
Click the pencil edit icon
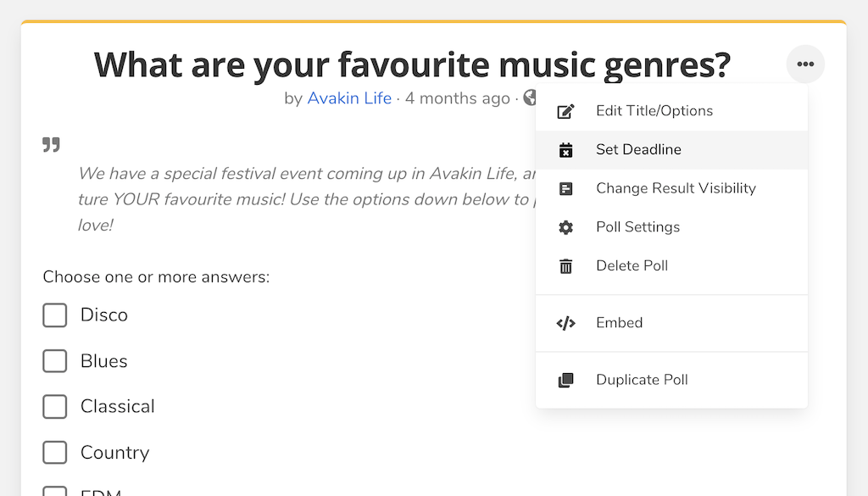click(565, 111)
